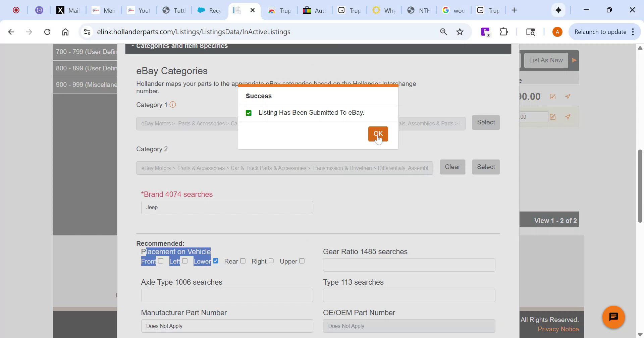Open the Jeep brand selection field

click(227, 207)
